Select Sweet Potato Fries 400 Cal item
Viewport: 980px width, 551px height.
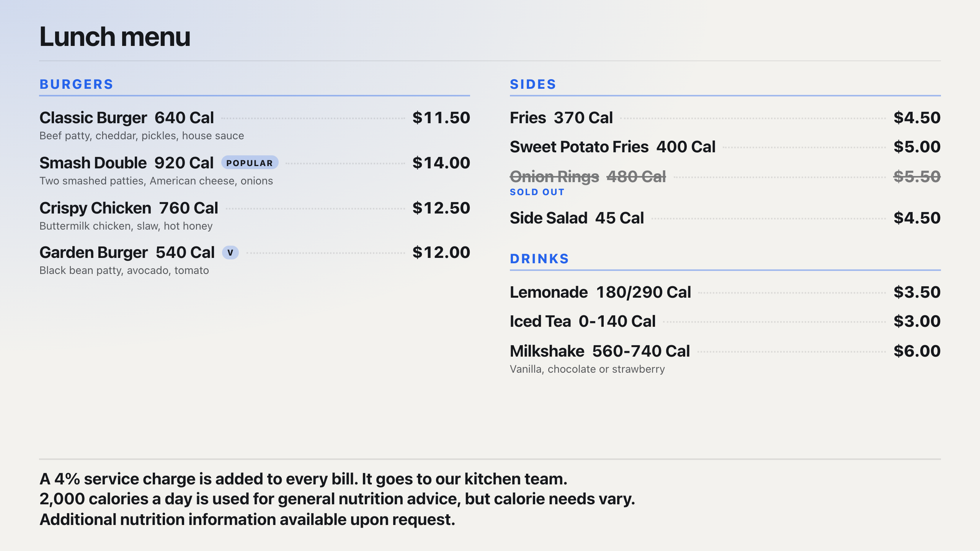click(x=612, y=147)
